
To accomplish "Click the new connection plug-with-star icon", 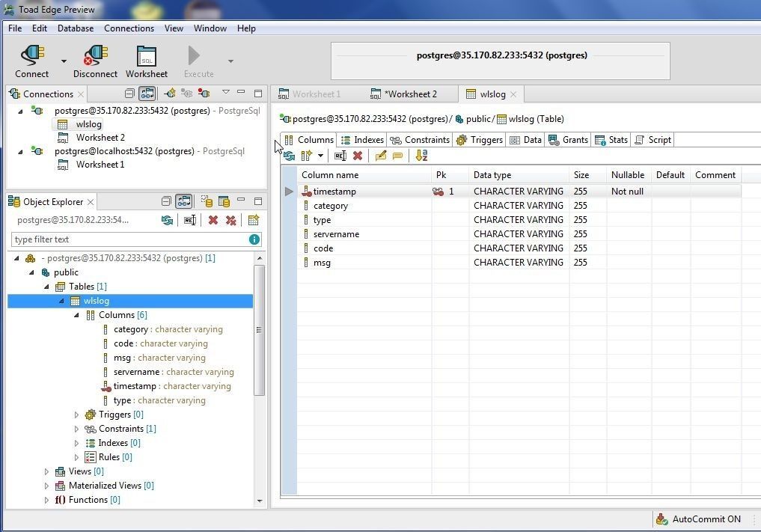I will [x=170, y=94].
